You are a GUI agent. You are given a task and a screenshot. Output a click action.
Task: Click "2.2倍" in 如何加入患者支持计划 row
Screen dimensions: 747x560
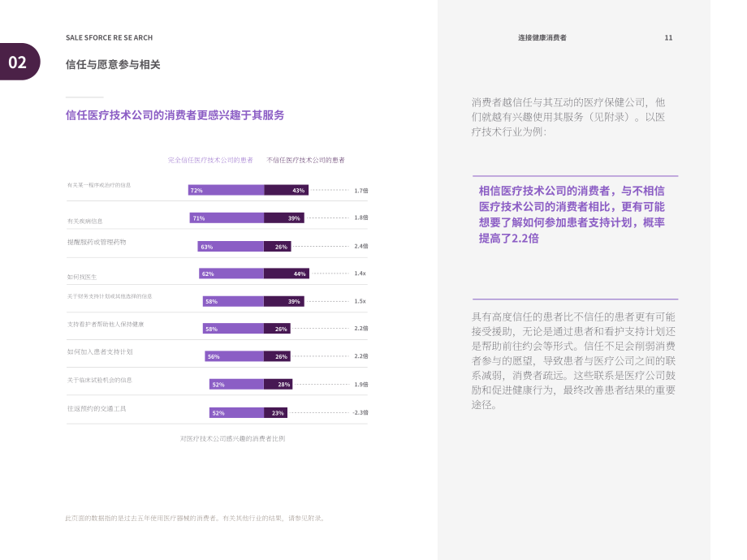(x=361, y=356)
